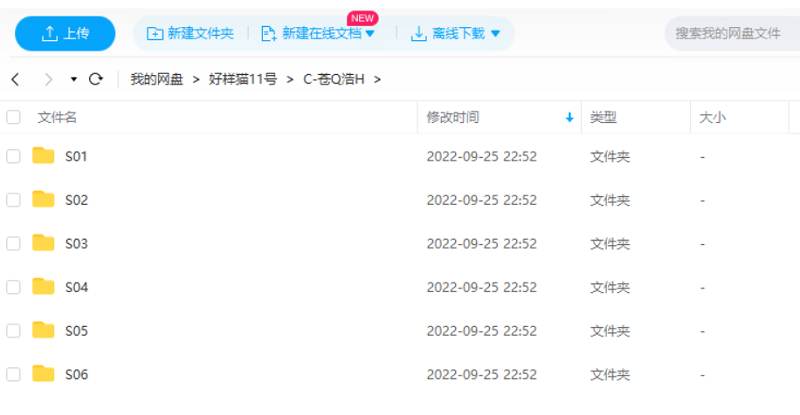
Task: Click the blue 上传 upload button
Action: pyautogui.click(x=65, y=34)
